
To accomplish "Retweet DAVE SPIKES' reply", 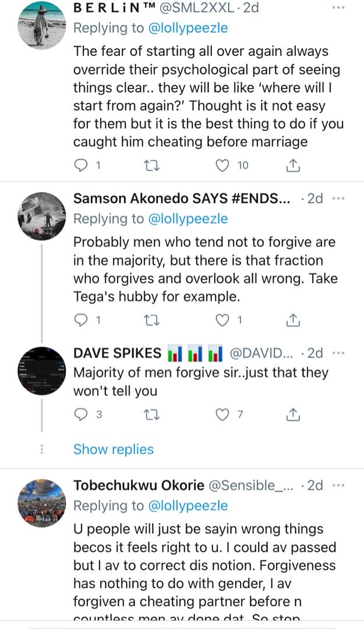I will point(150,415).
